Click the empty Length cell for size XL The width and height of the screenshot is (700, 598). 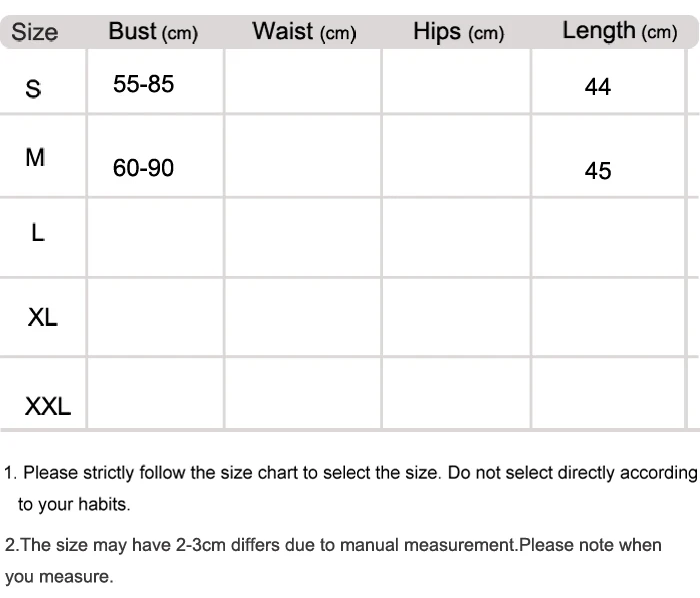608,317
